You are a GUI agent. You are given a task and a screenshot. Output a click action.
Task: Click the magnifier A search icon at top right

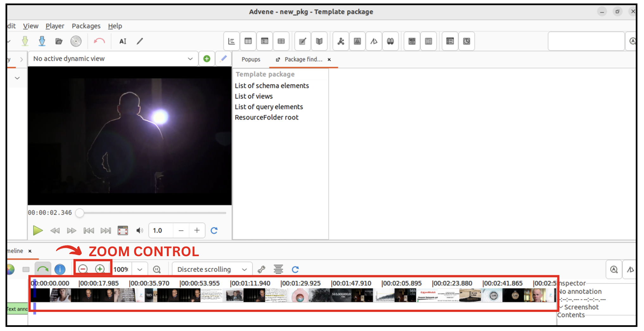point(632,41)
